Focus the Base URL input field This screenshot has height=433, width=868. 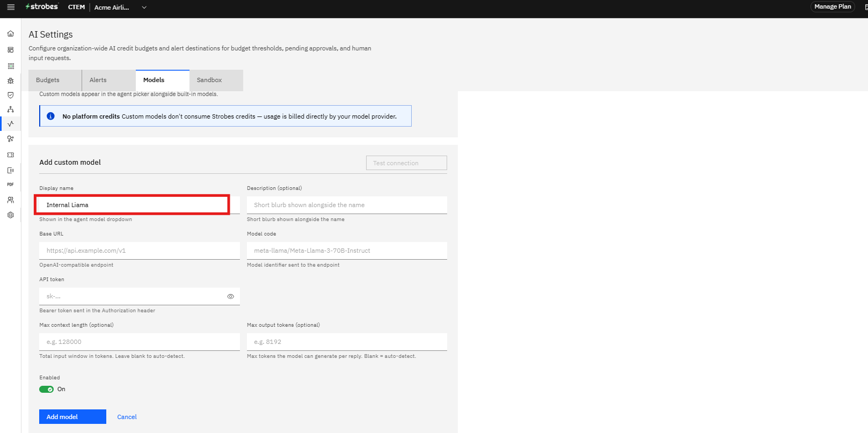pos(140,251)
